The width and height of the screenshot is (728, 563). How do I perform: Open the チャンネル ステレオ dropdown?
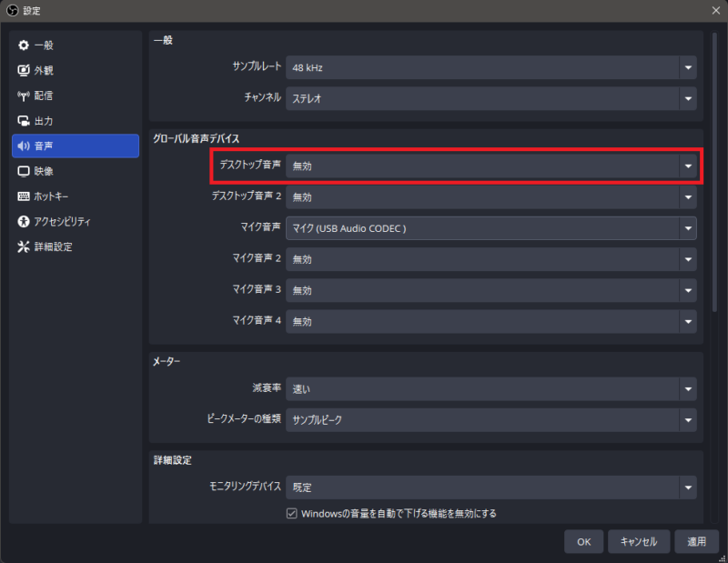490,98
